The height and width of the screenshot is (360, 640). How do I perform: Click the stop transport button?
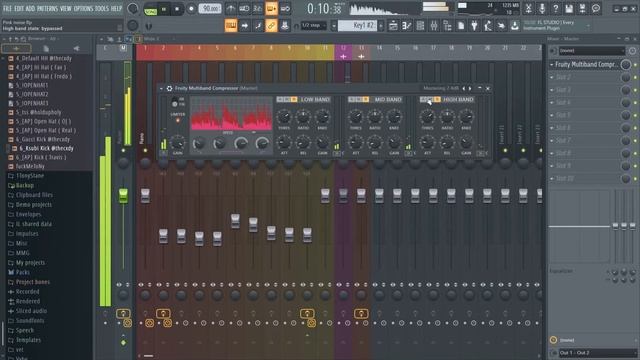point(177,9)
